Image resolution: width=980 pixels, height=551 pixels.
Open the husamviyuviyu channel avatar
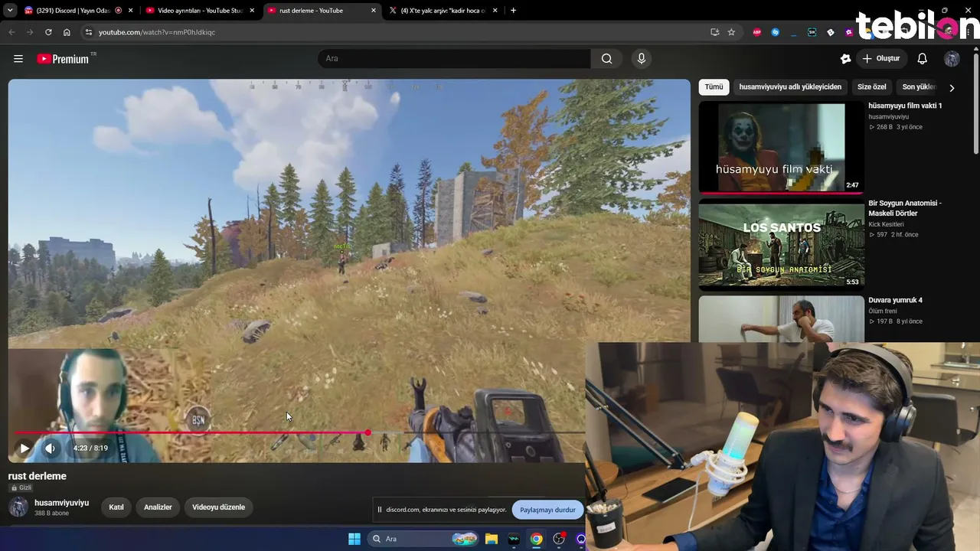coord(18,507)
